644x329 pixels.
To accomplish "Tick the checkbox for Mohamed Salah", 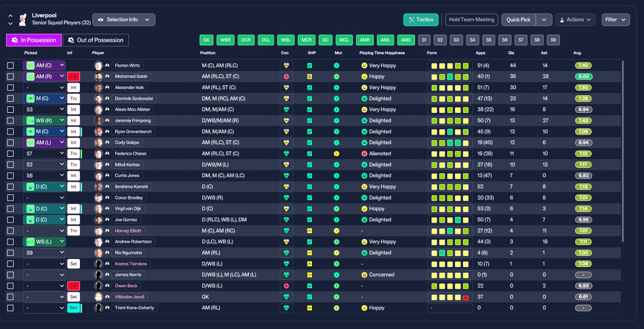I will (11, 77).
